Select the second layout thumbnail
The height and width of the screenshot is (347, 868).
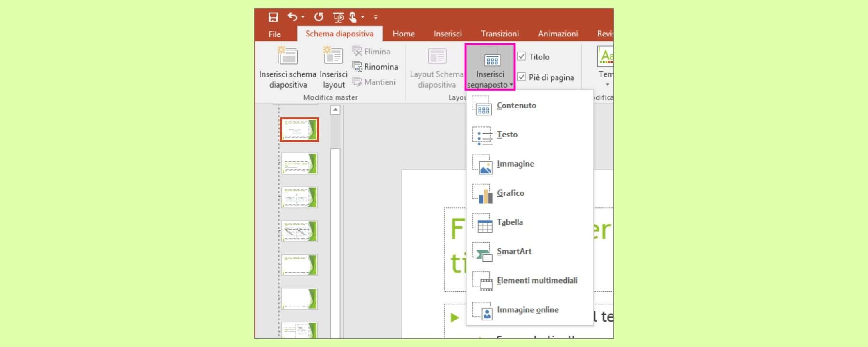pos(299,164)
